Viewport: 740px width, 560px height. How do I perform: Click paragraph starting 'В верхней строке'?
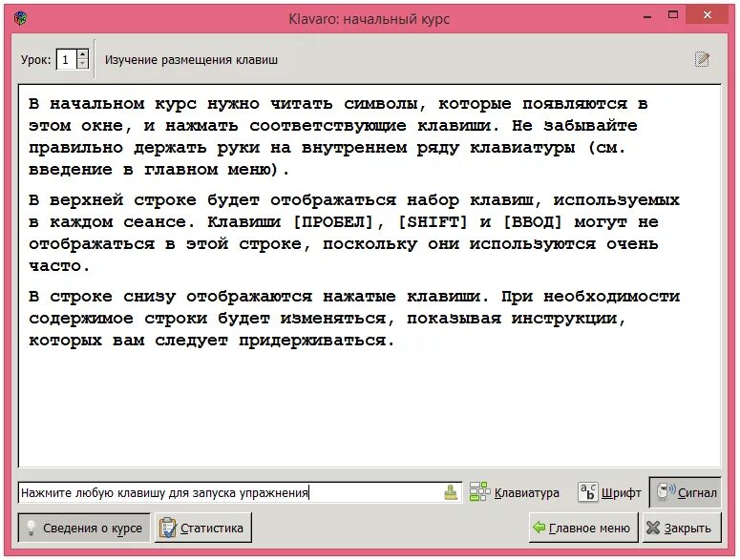(354, 233)
